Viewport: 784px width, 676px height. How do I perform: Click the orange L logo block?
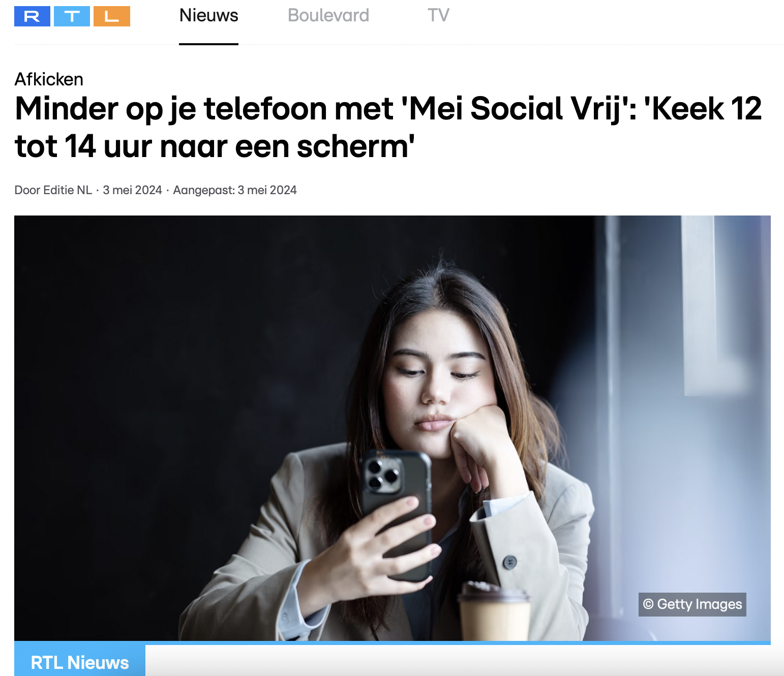click(x=112, y=16)
